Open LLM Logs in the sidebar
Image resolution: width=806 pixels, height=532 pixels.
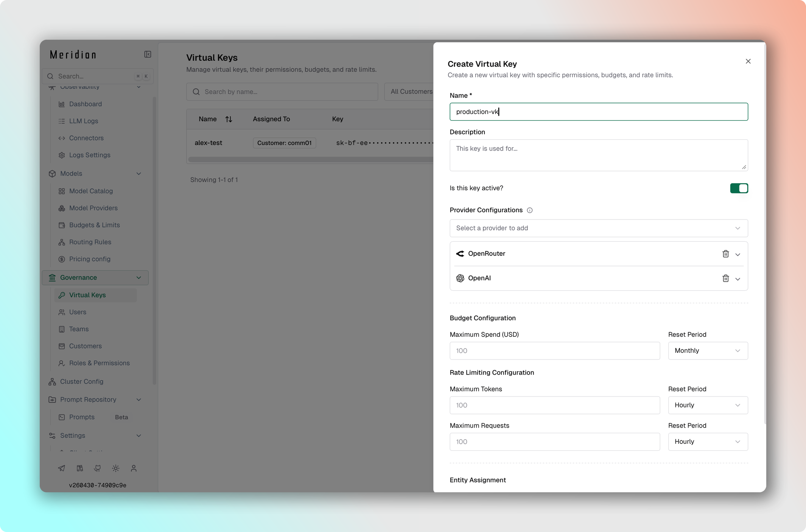coord(84,121)
